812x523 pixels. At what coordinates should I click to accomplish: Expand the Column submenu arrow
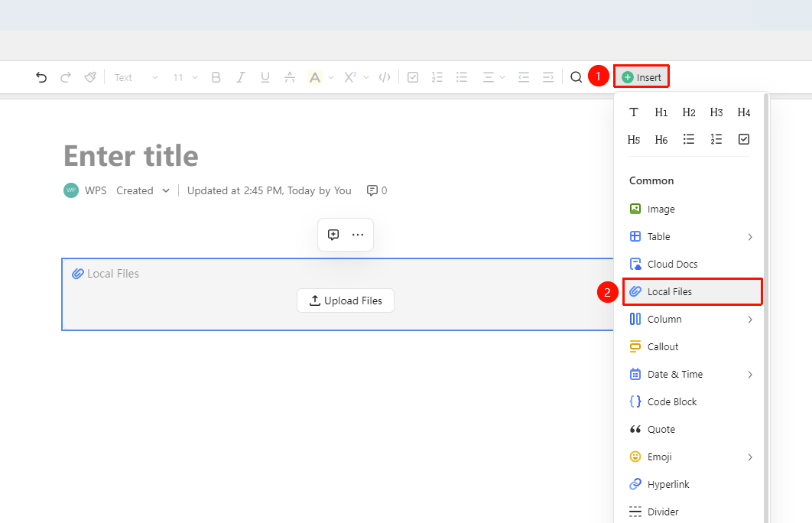click(750, 320)
